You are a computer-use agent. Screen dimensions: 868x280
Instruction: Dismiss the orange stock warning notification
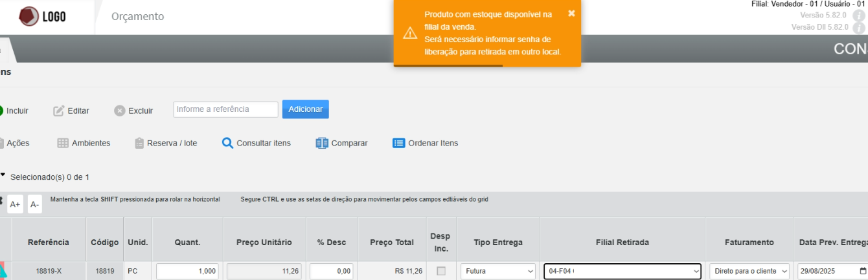coord(571,13)
